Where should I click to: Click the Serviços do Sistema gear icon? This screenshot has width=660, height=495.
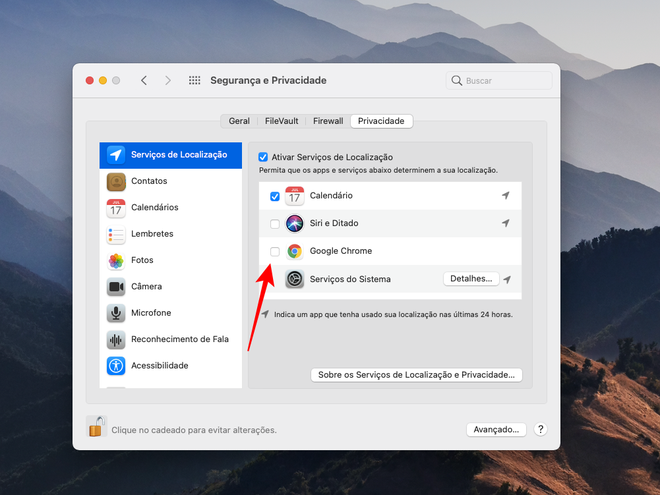pos(295,279)
